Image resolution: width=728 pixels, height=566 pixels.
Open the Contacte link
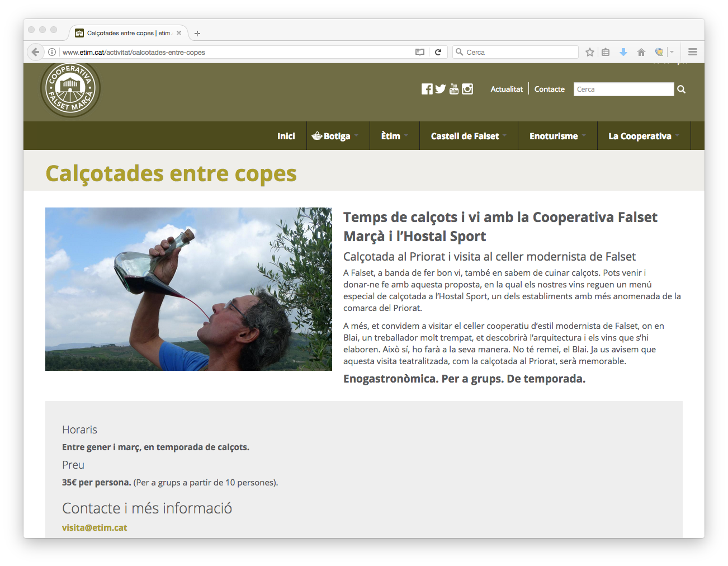pyautogui.click(x=549, y=89)
